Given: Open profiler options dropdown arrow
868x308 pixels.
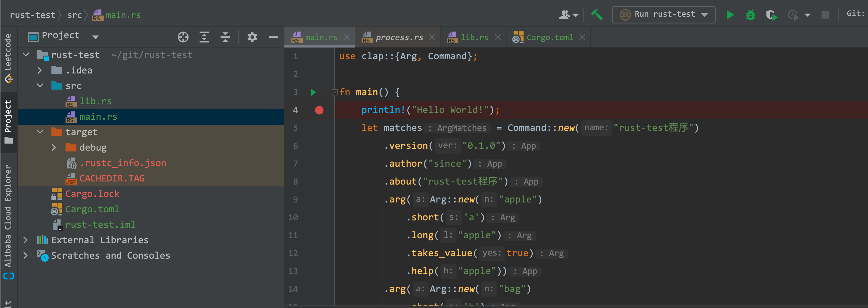Looking at the screenshot, I should pos(807,15).
